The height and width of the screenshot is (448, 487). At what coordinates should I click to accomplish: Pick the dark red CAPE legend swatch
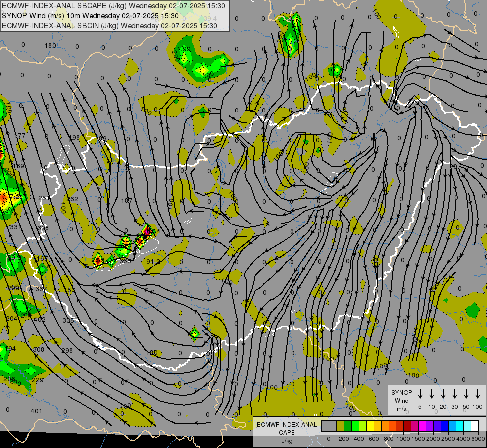coord(407,426)
